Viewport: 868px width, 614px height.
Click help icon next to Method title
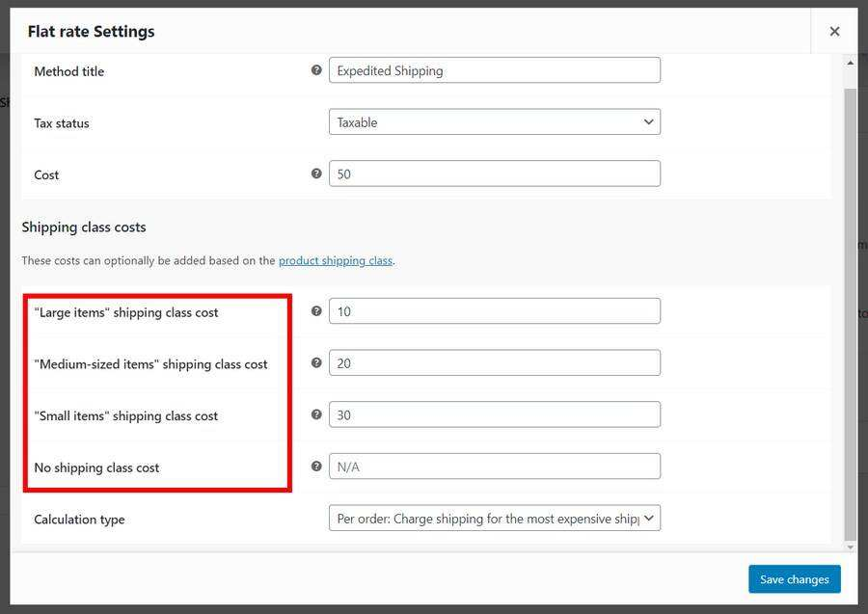pos(316,70)
